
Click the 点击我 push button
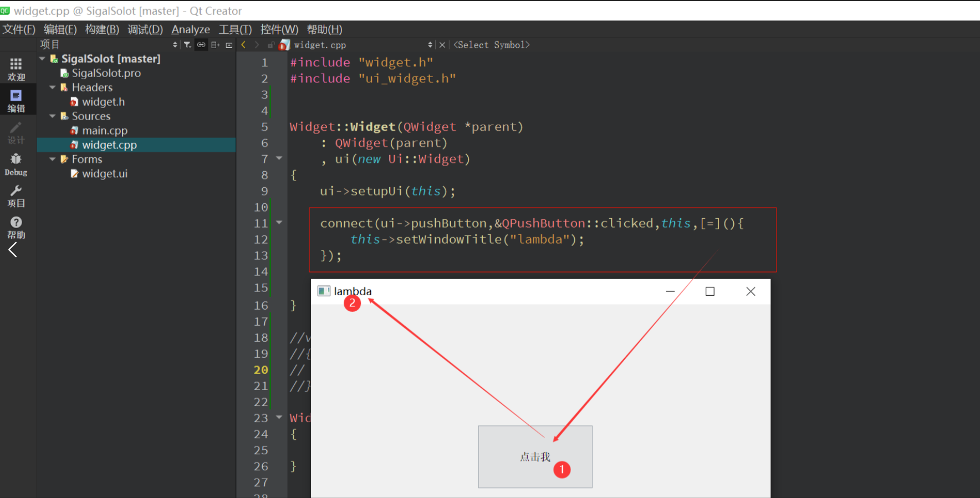[535, 456]
